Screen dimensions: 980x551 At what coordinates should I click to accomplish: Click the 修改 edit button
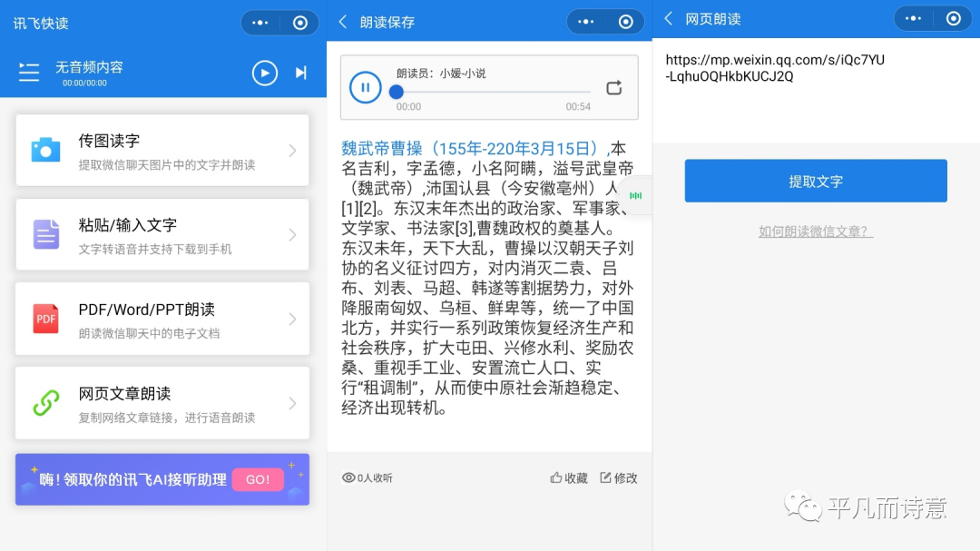pyautogui.click(x=619, y=477)
